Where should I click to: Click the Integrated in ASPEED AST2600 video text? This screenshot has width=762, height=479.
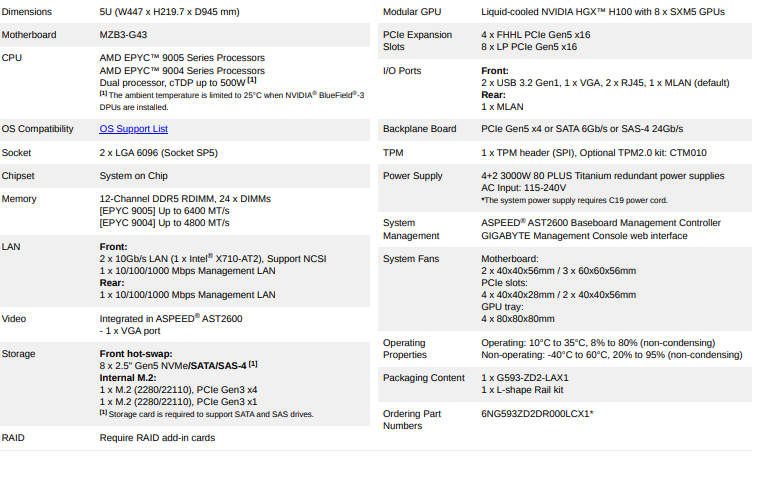(171, 319)
